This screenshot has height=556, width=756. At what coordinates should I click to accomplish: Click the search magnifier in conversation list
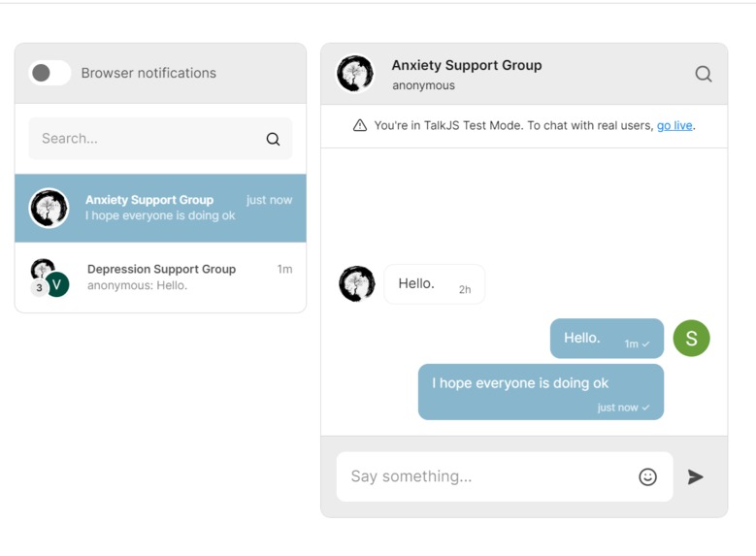273,139
